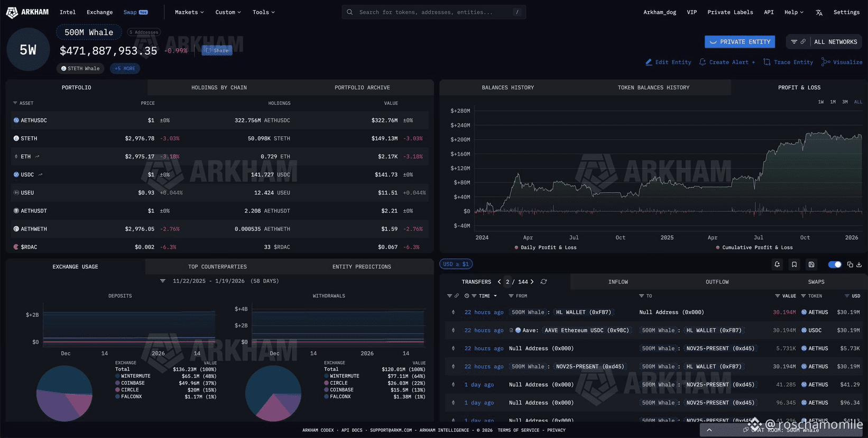Open the Token Balances History tab
Image resolution: width=868 pixels, height=438 pixels.
coord(653,88)
